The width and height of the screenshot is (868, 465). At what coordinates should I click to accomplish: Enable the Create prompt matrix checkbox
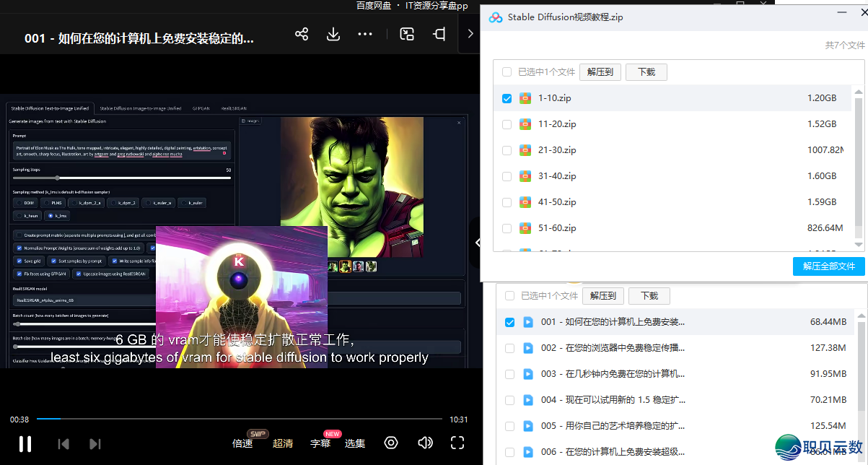point(19,235)
